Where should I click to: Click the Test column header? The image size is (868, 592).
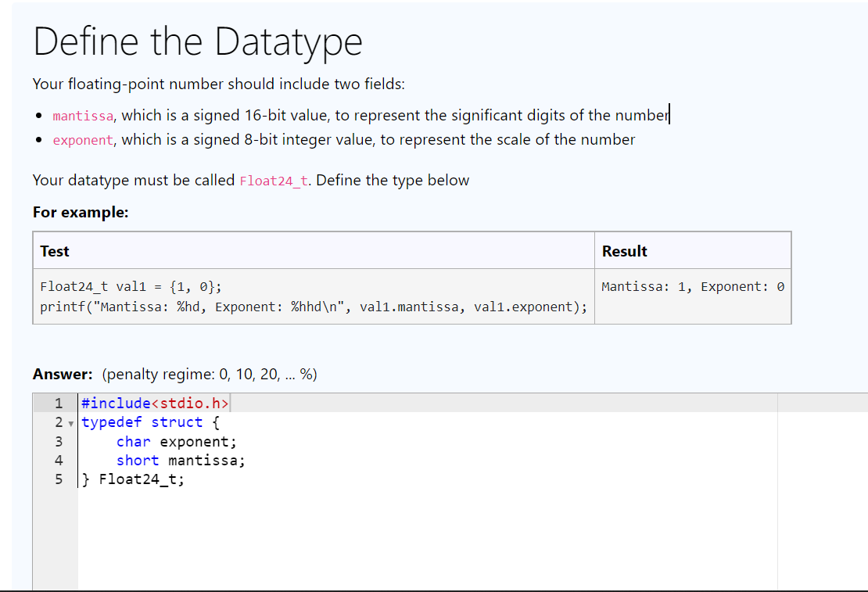pos(55,251)
